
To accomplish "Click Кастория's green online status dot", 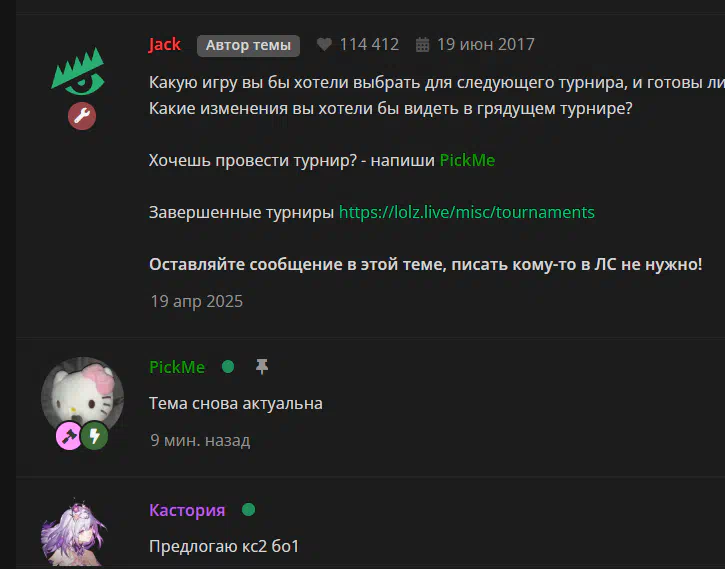I will (x=248, y=510).
